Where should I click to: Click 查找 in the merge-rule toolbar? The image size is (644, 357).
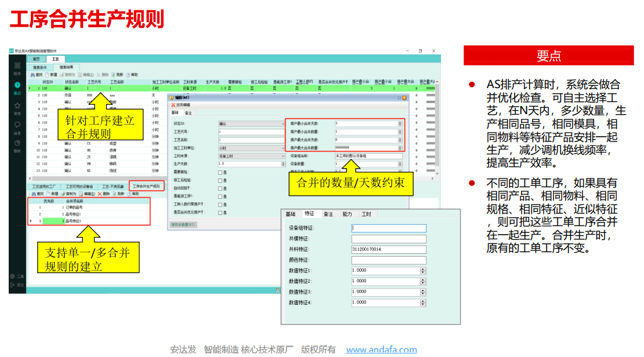(38, 194)
